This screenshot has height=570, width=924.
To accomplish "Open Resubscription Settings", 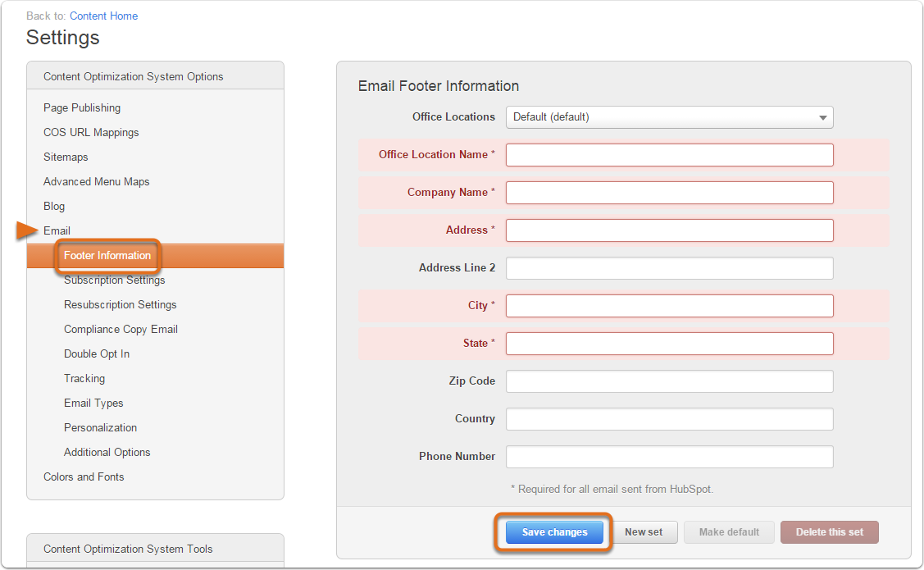I will [121, 305].
